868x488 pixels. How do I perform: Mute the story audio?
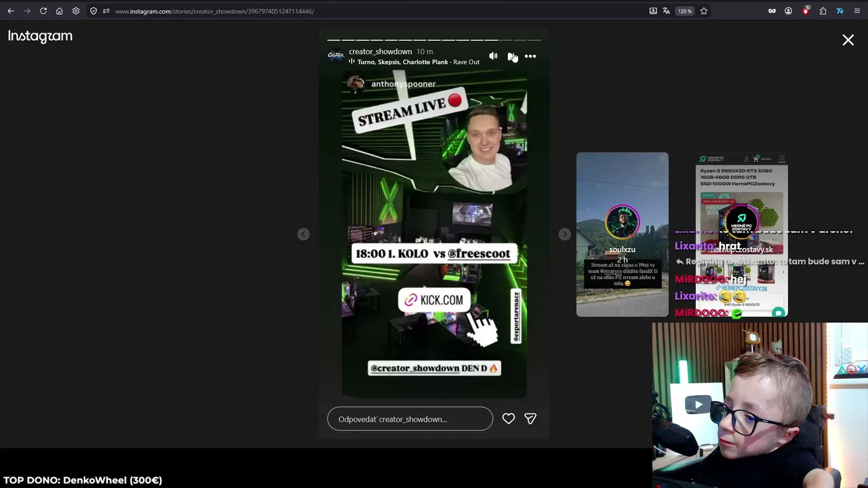(x=493, y=56)
